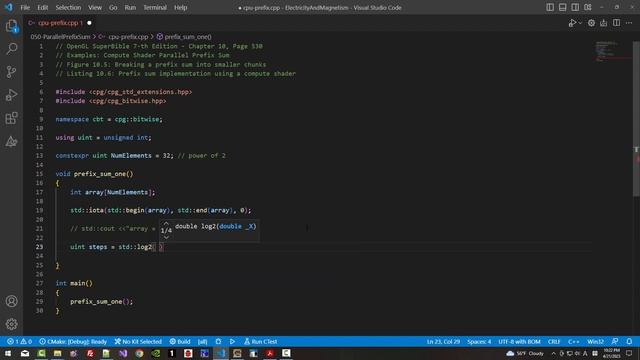Image resolution: width=640 pixels, height=360 pixels.
Task: Open the Search view in activity bar
Action: (11, 49)
